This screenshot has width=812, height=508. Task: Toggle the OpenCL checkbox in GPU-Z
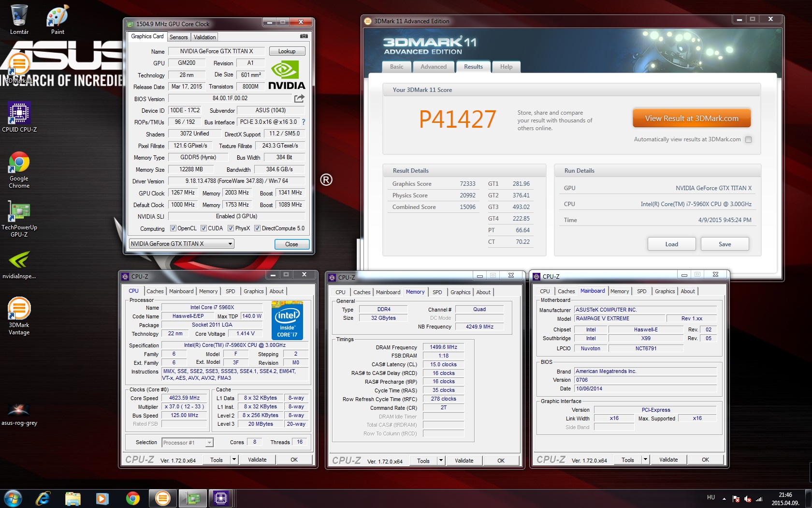pyautogui.click(x=173, y=228)
